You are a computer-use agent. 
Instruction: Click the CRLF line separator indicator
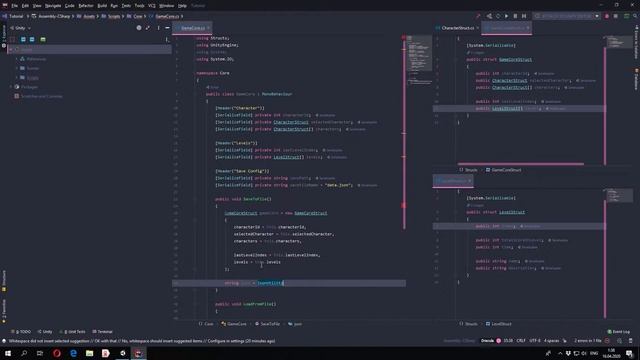521,341
